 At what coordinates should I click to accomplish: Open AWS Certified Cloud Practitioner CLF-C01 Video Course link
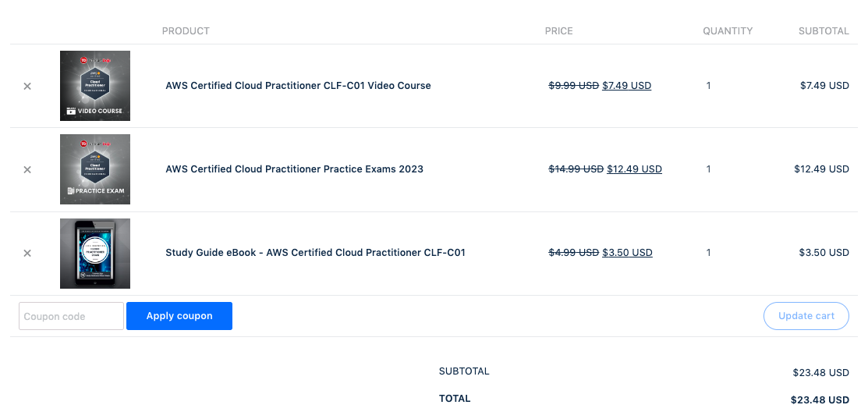(x=298, y=86)
